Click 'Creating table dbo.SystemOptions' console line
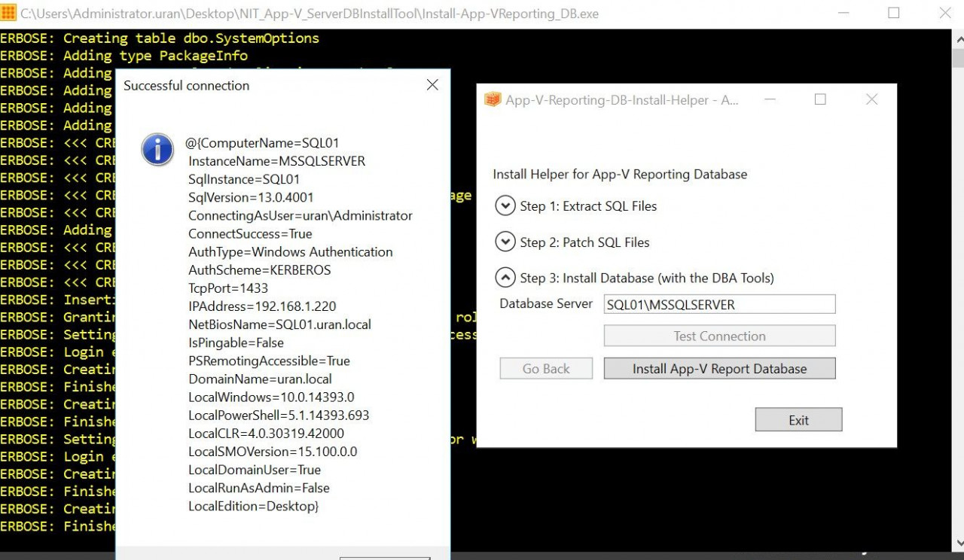Viewport: 964px width, 560px height. click(191, 38)
